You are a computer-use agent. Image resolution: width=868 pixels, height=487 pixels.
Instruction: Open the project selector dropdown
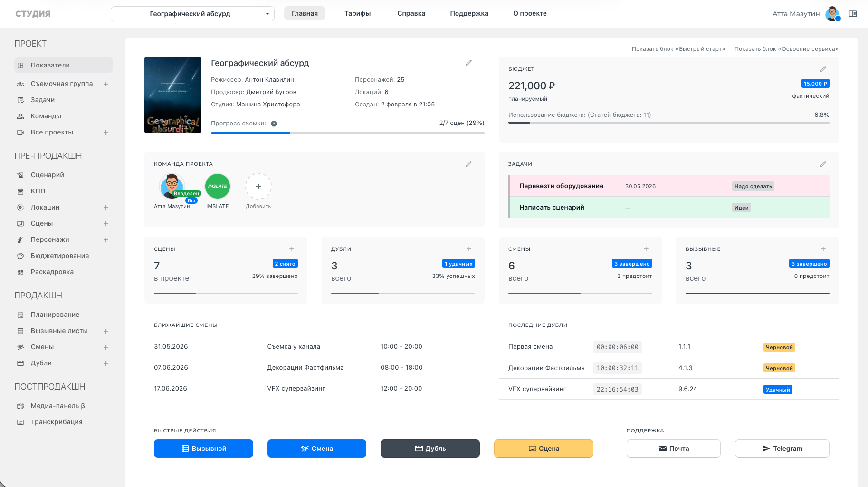coord(192,14)
